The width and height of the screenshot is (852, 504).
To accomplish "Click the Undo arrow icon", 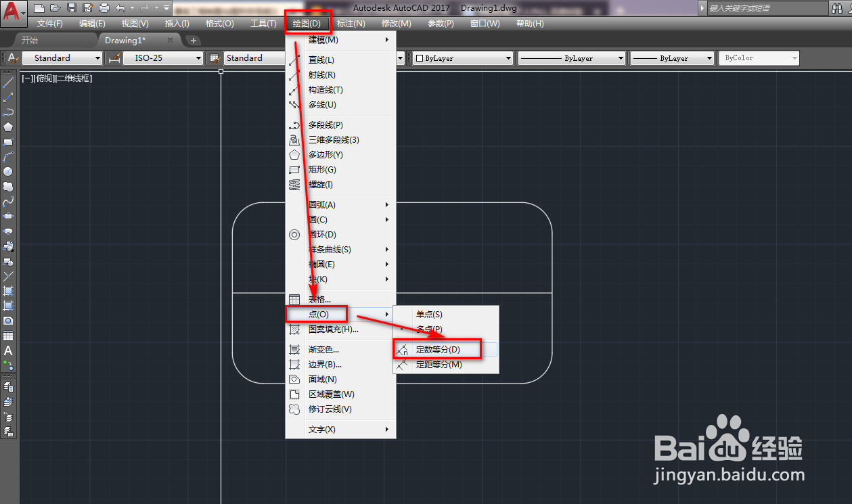I will pyautogui.click(x=120, y=8).
